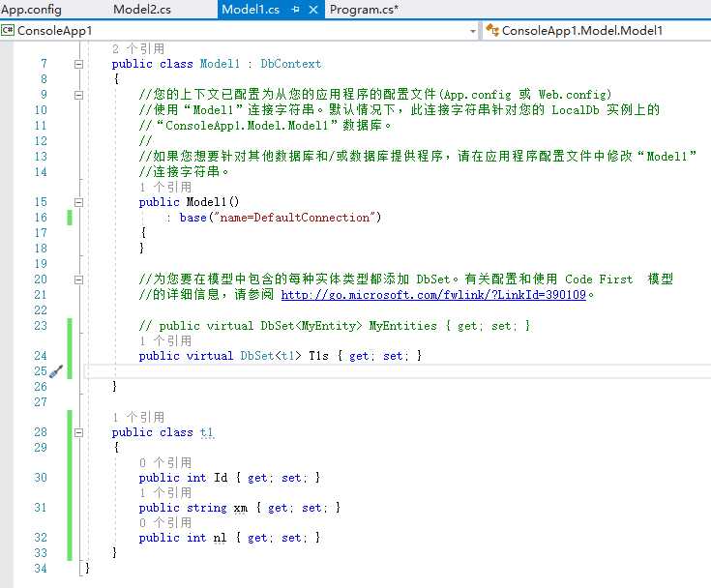Pin the Model1.cs tab
This screenshot has width=711, height=588.
coord(296,10)
